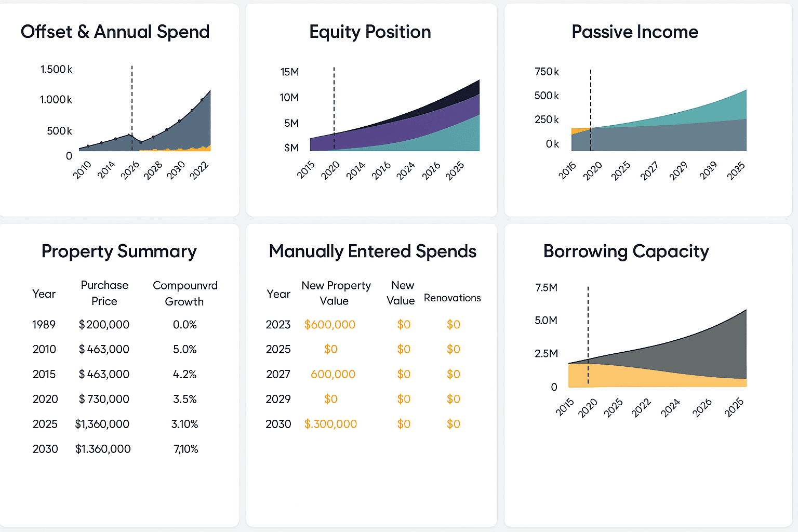Click the 2027 New Property Value field
This screenshot has width=798, height=532.
point(332,374)
